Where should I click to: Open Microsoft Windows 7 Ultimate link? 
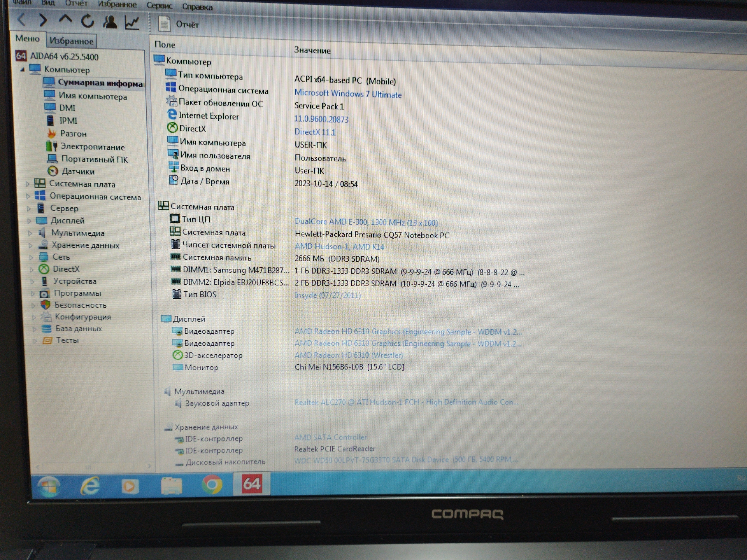[348, 94]
